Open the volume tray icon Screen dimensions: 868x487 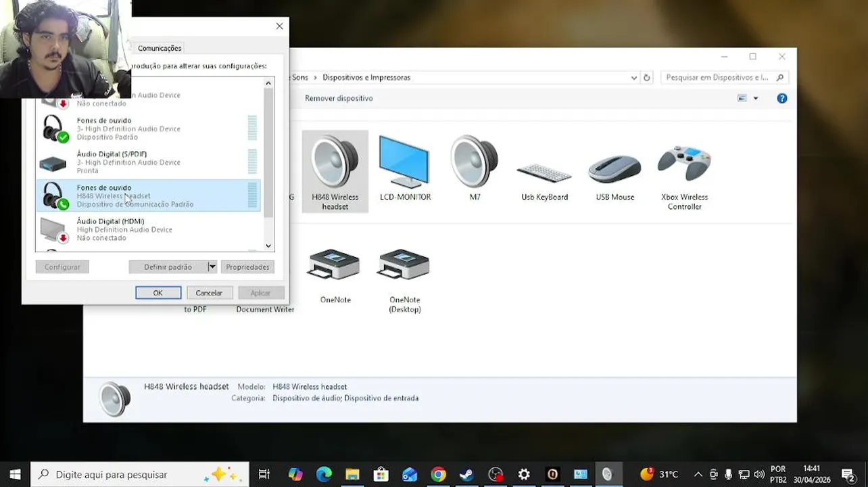tap(758, 474)
